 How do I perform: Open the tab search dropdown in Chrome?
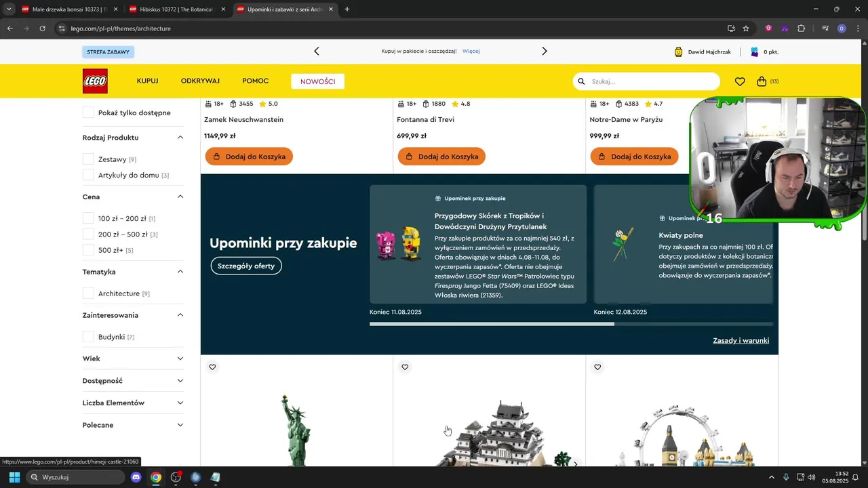click(x=8, y=9)
